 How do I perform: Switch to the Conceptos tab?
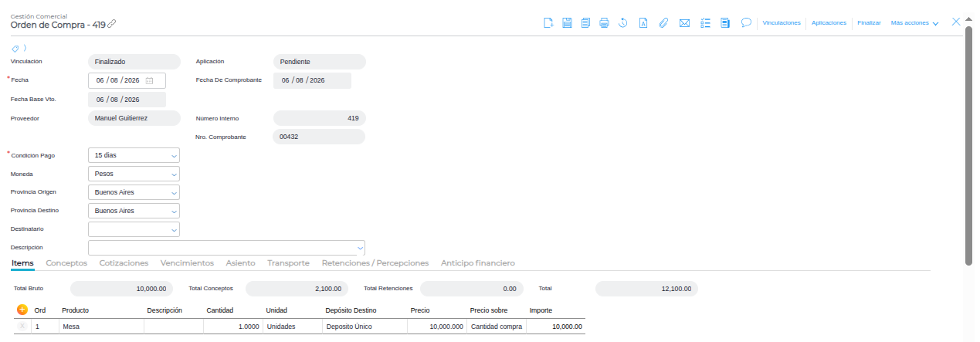coord(66,263)
